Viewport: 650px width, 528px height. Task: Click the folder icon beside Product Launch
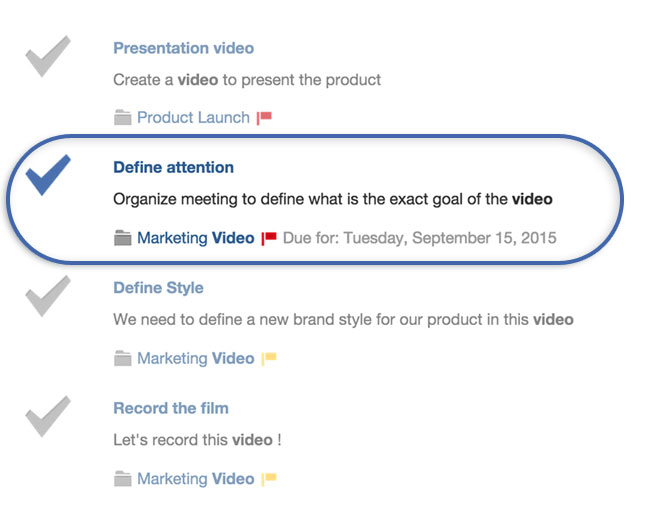click(123, 117)
